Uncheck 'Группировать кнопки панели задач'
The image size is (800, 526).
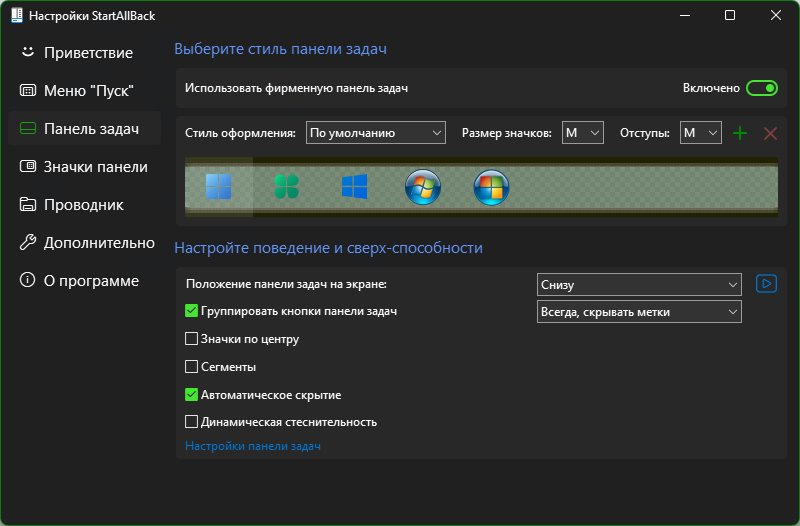point(191,311)
